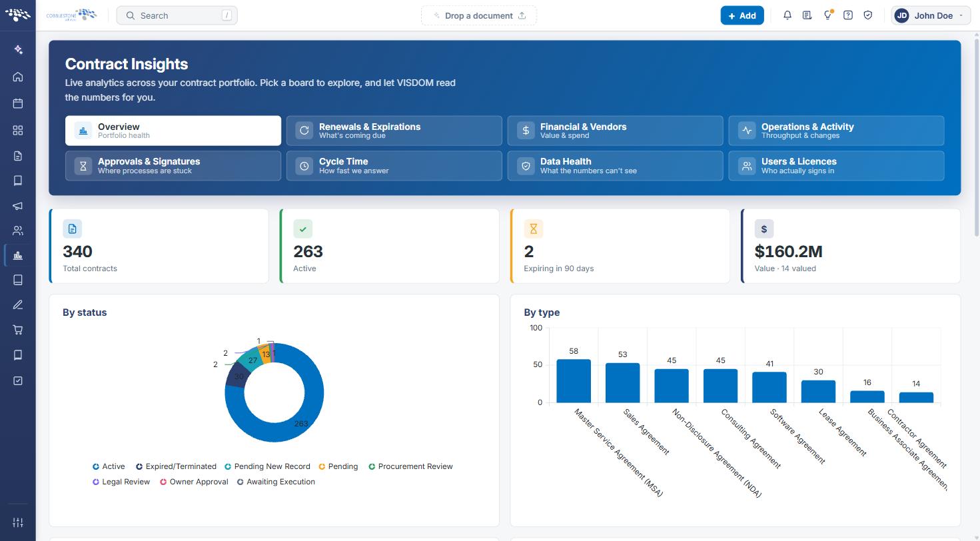This screenshot has height=541, width=980.
Task: Switch to Approvals & Signatures board
Action: (173, 166)
